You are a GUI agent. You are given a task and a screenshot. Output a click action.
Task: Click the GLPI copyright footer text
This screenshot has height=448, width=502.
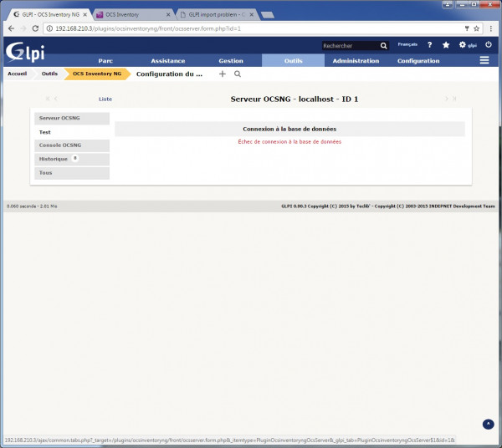coord(388,206)
